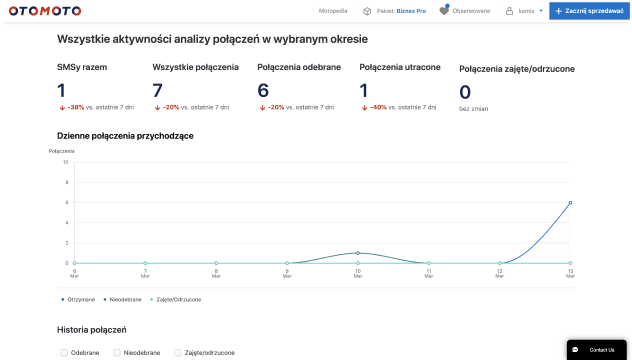This screenshot has width=632, height=360.
Task: Expand the komis account dropdown arrow
Action: pos(541,11)
